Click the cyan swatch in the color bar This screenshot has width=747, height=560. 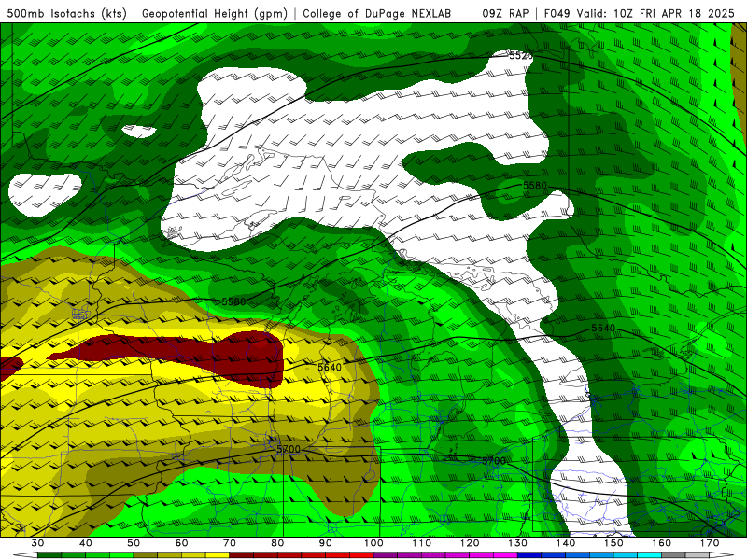[649, 555]
